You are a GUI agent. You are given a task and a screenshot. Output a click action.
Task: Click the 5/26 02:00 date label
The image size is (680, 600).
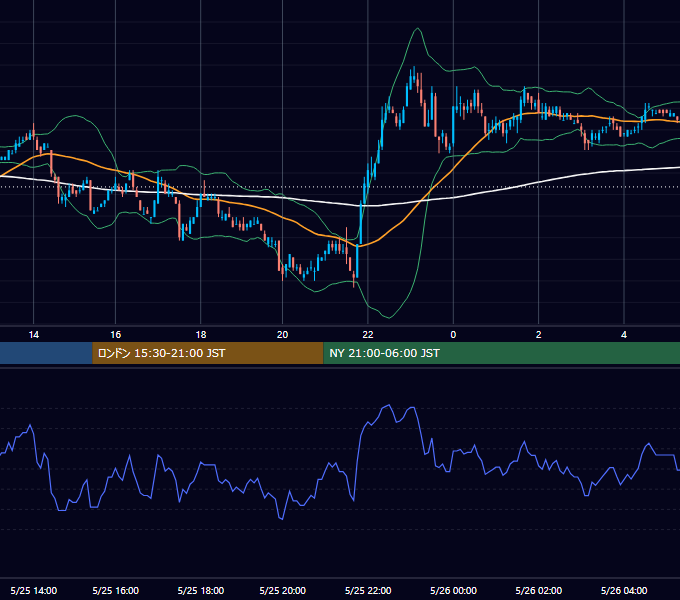coord(539,590)
